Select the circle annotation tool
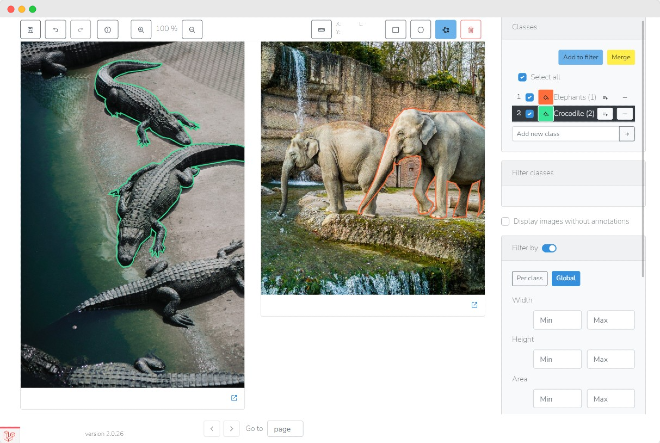660x443 pixels. (x=420, y=30)
